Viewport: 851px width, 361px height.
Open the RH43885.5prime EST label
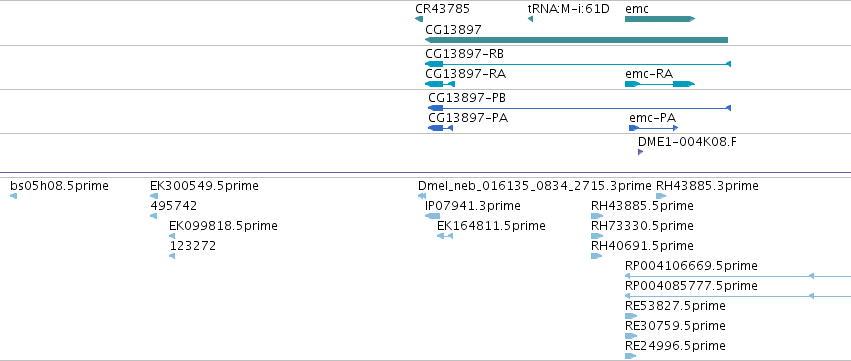(x=643, y=206)
